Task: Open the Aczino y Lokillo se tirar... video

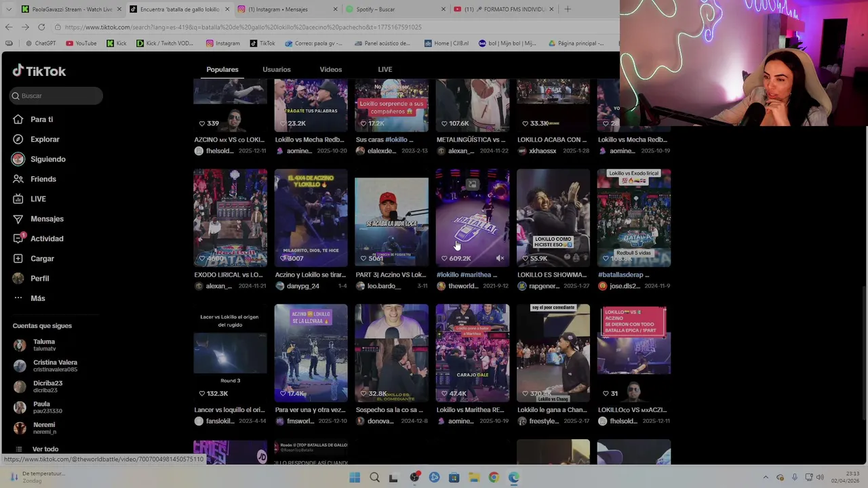Action: point(311,218)
